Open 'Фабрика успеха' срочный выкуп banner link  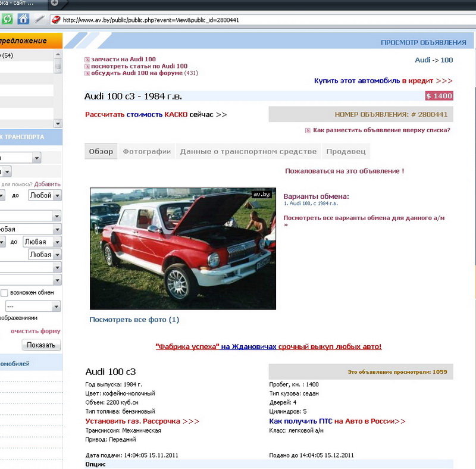pyautogui.click(x=268, y=346)
